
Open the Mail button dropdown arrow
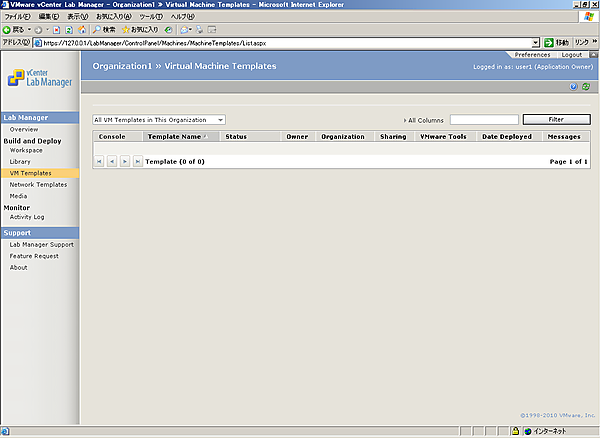click(x=190, y=30)
